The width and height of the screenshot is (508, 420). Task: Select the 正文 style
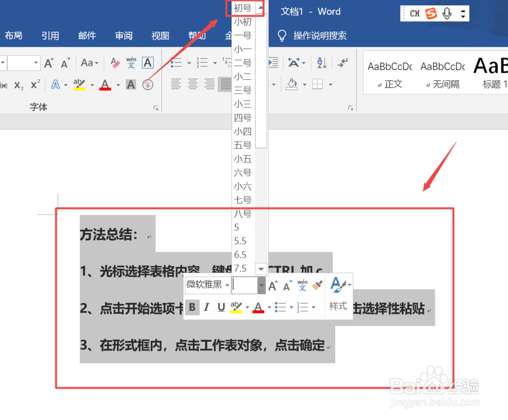tap(390, 74)
